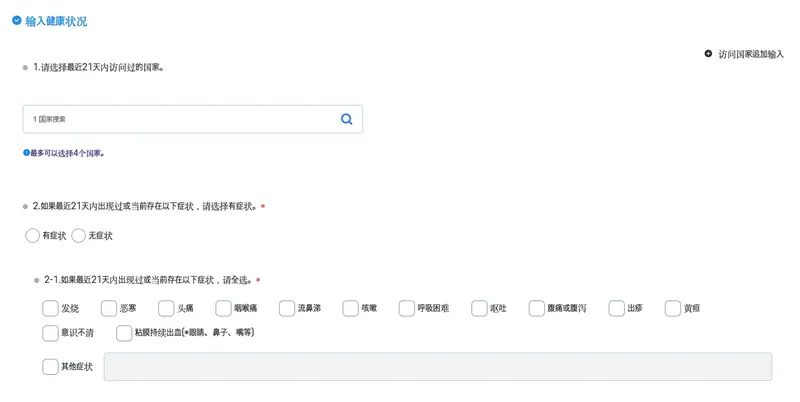Screen dimensions: 800x402
Task: Select the 粘膜持续出血 checkbox
Action: (124, 333)
